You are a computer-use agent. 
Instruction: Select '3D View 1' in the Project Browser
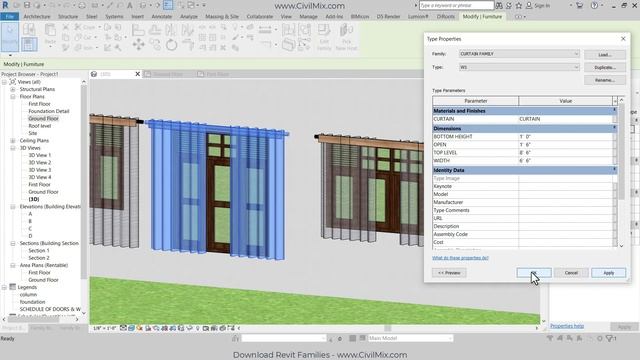(x=40, y=155)
